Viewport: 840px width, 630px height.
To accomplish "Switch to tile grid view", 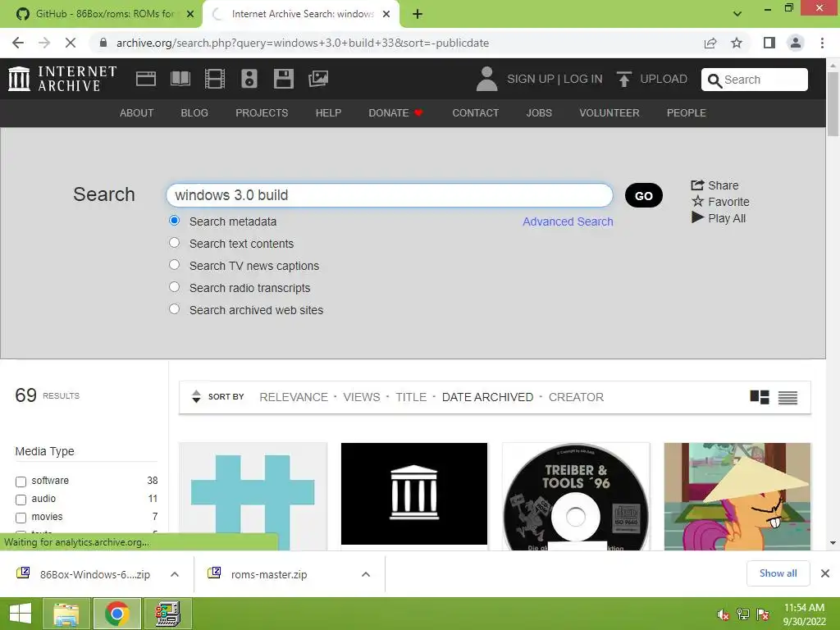I will (x=759, y=397).
